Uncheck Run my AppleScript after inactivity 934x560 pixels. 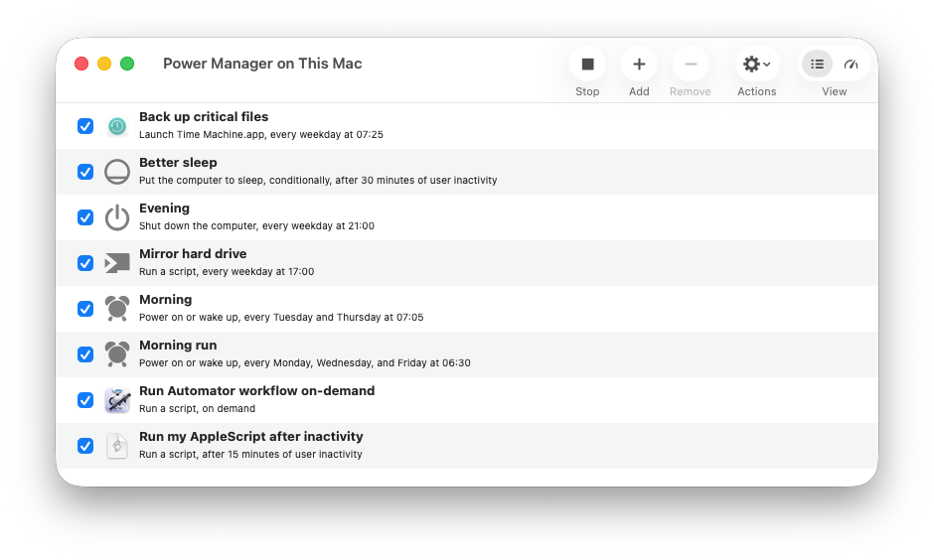pyautogui.click(x=85, y=446)
